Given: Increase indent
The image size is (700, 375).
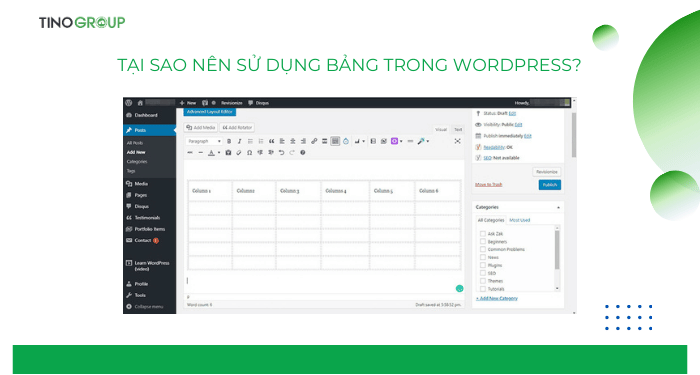Looking at the screenshot, I should [x=271, y=153].
